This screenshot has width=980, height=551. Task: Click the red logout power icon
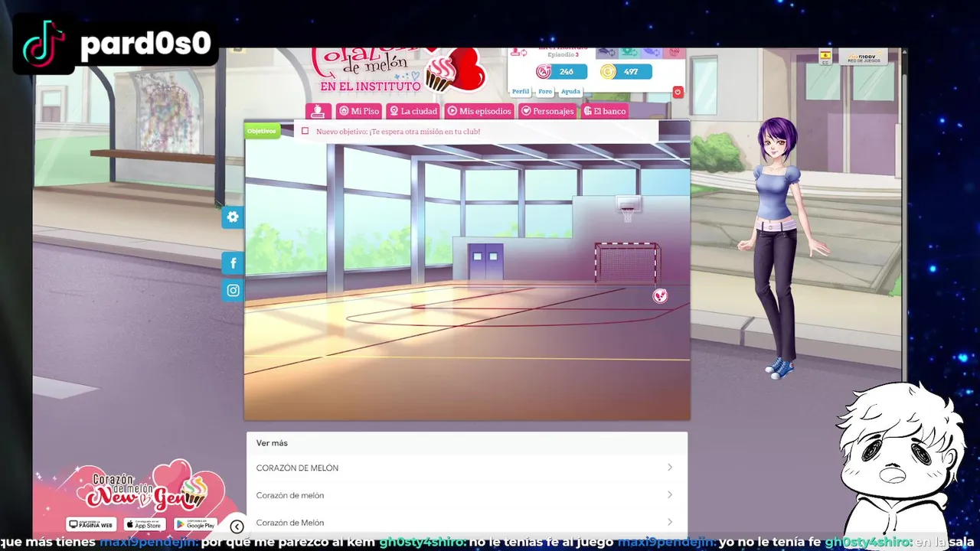tap(678, 92)
